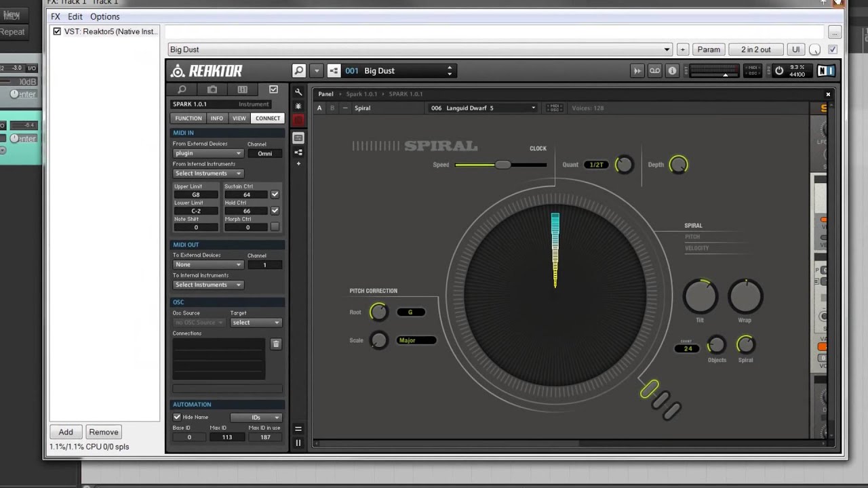Toggle the FX bypass checkbox top right

[833, 49]
